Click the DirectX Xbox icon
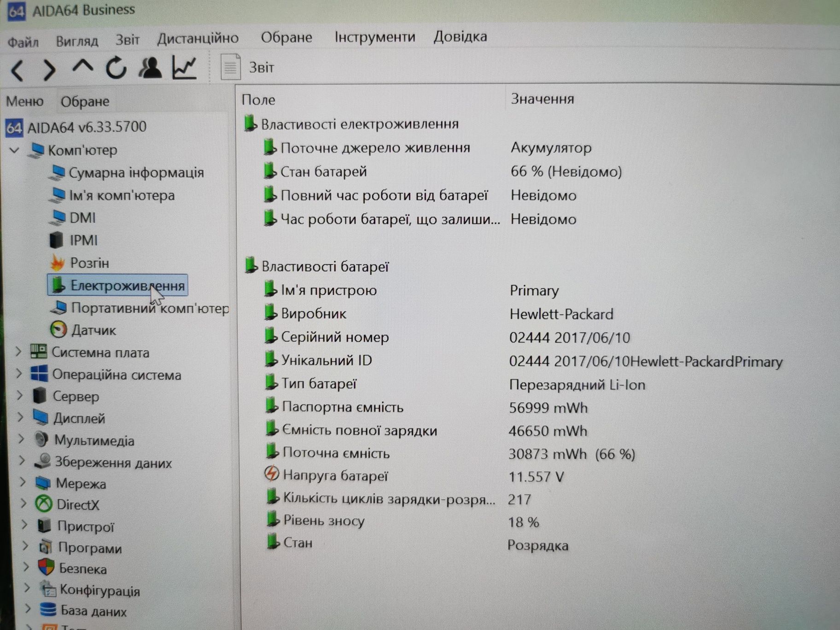The width and height of the screenshot is (840, 630). pyautogui.click(x=44, y=504)
